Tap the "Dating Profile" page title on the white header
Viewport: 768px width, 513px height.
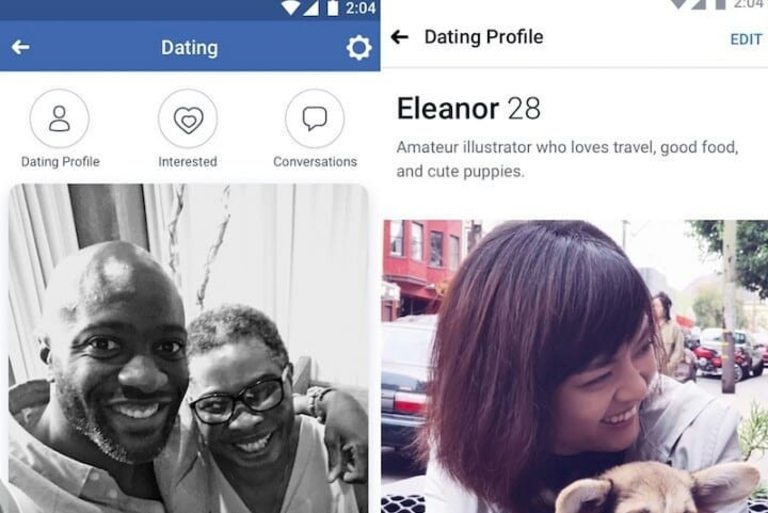tap(483, 37)
